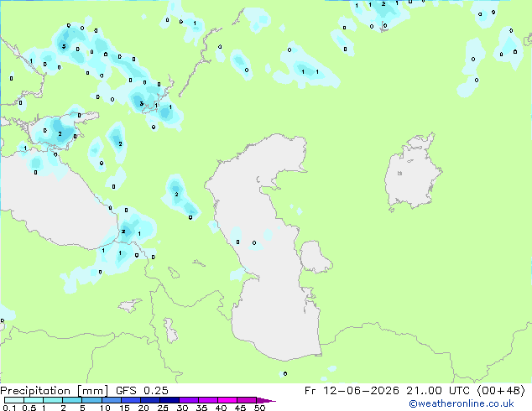Viewport: 532px width, 411px height.
Task: Click legend swatch between 15 and 20
Action: [131, 400]
